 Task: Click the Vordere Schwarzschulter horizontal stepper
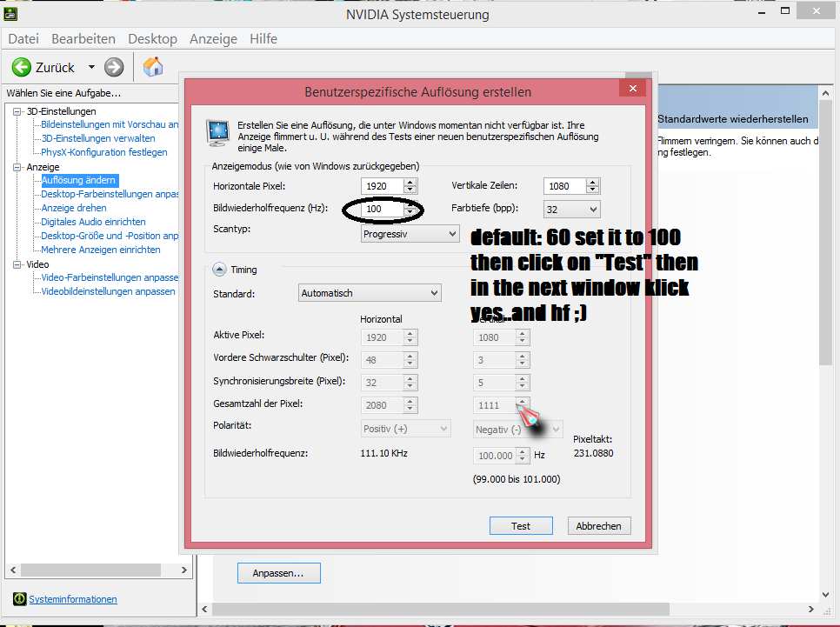click(410, 359)
